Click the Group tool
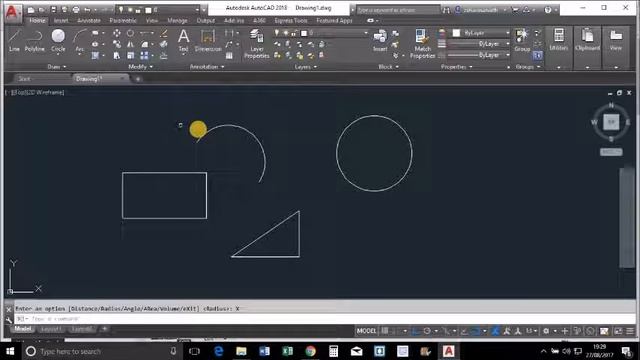The height and width of the screenshot is (360, 640). point(522,40)
